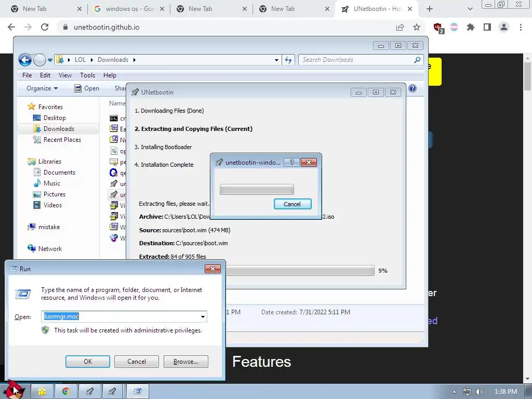Select the UNetbootin browser tab
The height and width of the screenshot is (399, 532).
pyautogui.click(x=377, y=9)
